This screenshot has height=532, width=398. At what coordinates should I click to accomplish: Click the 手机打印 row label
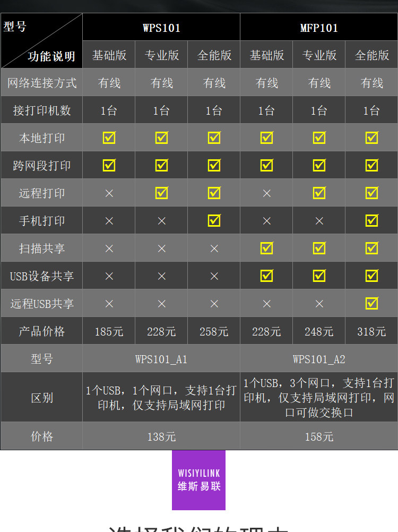(42, 221)
